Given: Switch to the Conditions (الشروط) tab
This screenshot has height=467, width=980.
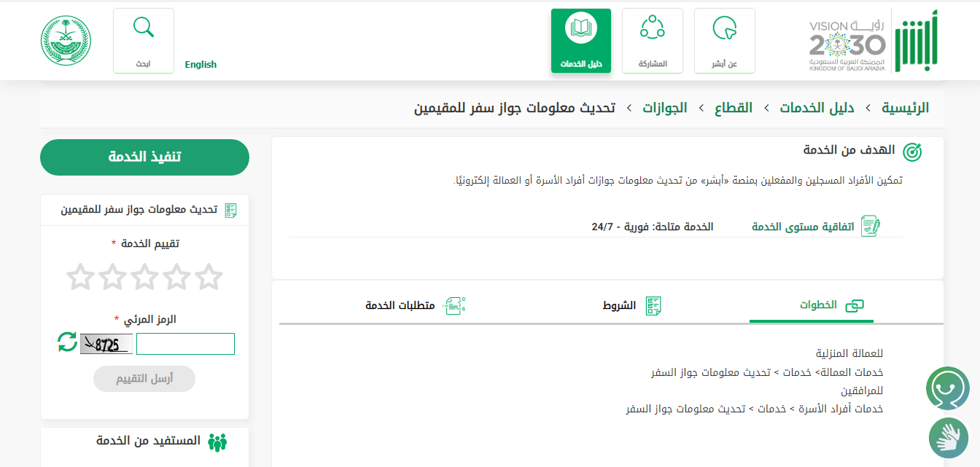Looking at the screenshot, I should (631, 306).
